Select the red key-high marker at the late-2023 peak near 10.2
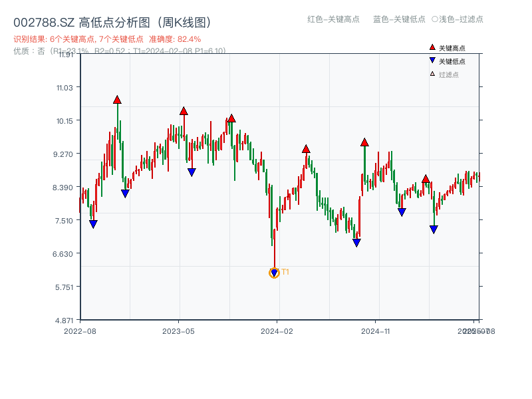The height and width of the screenshot is (399, 532). point(231,118)
